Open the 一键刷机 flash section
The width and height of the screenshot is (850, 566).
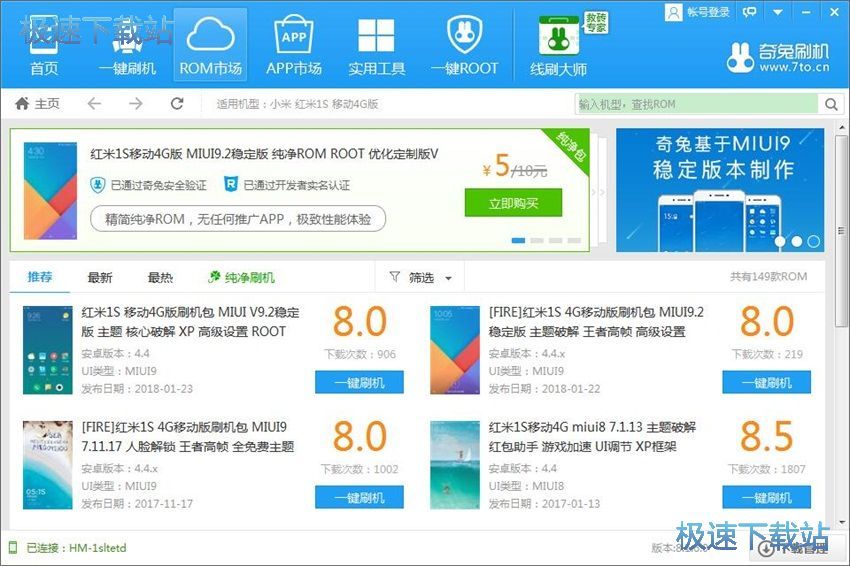point(127,46)
